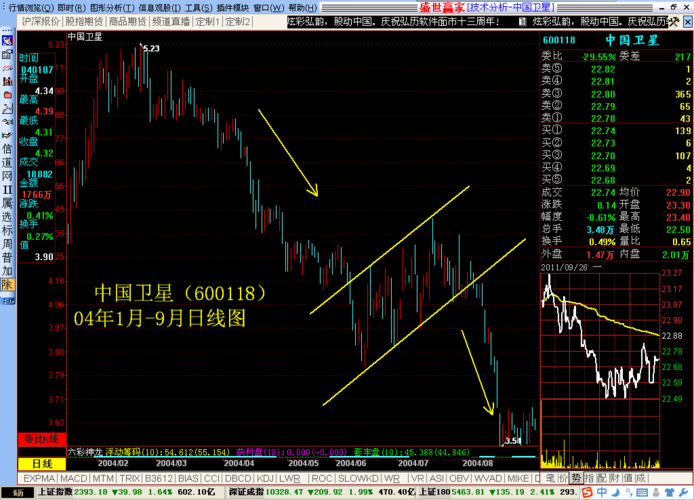Open the 插件模块 menu
This screenshot has height=500, width=694.
233,8
